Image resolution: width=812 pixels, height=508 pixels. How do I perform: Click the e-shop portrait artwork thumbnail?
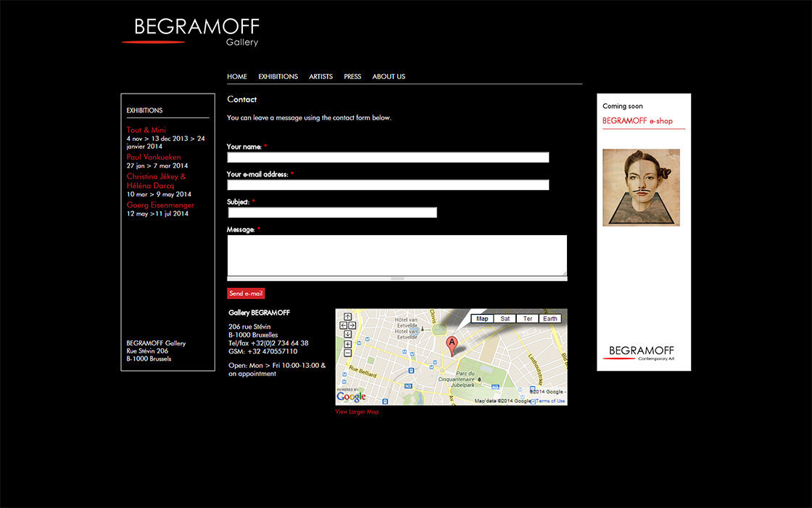coord(641,187)
